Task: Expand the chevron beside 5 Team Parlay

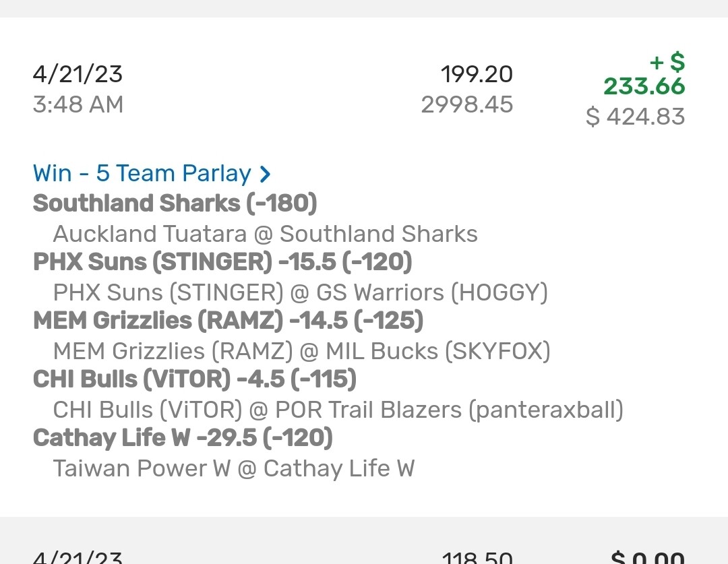Action: (x=266, y=174)
